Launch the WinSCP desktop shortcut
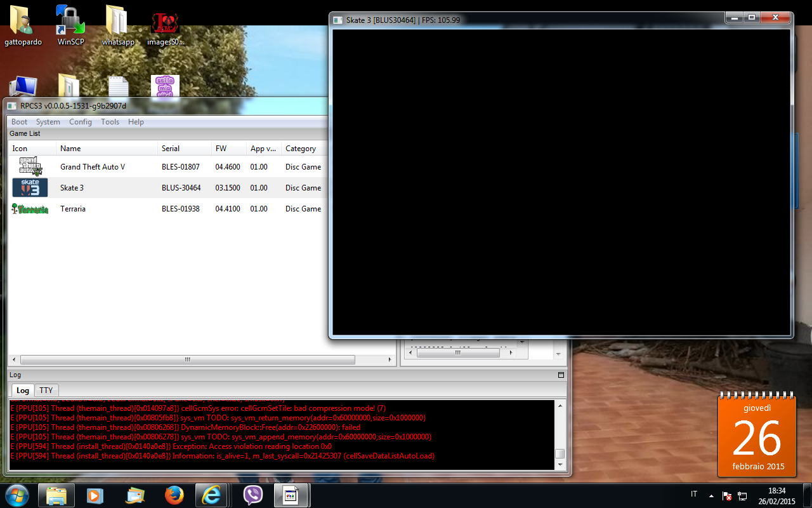This screenshot has width=812, height=508. pyautogui.click(x=70, y=25)
